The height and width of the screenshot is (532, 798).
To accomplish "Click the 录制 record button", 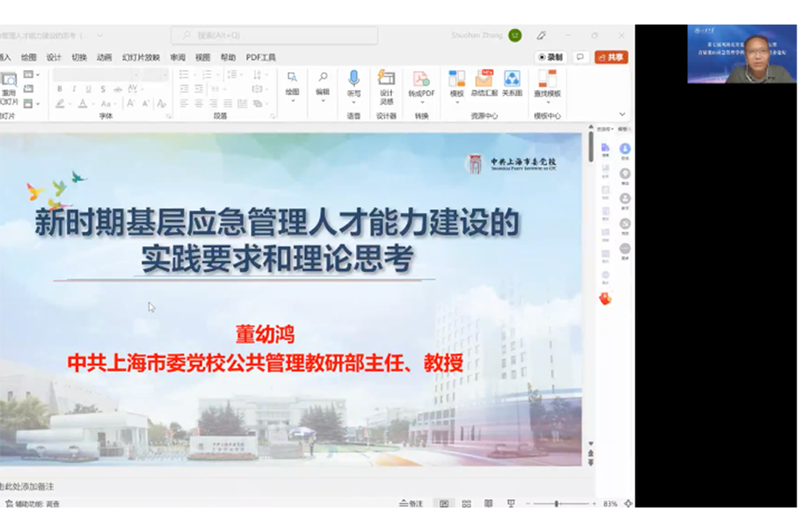I will tap(551, 57).
